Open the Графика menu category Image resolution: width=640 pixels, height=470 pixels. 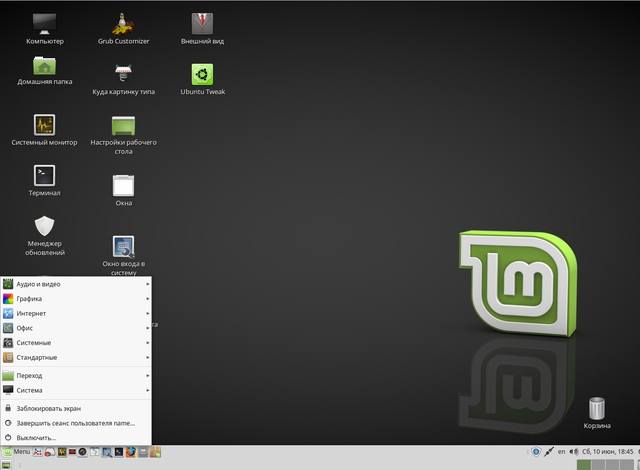(76, 299)
